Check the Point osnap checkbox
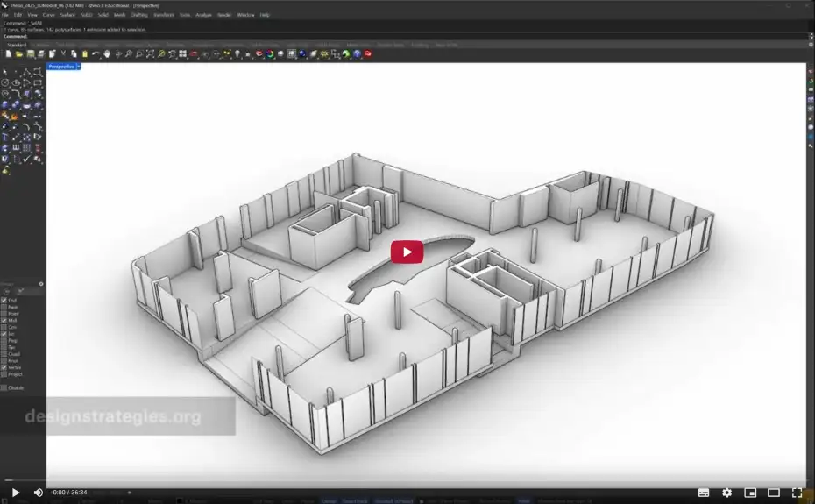 click(4, 314)
